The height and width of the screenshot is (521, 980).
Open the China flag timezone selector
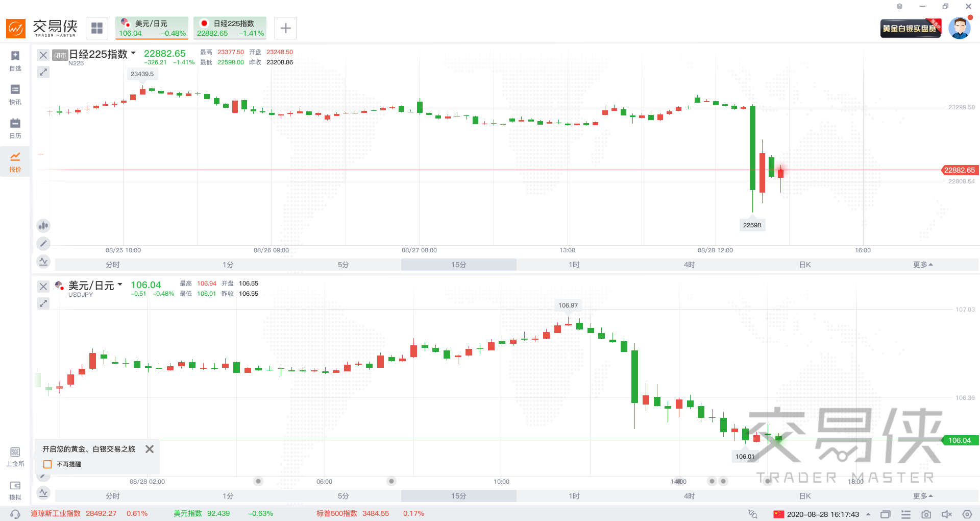(x=779, y=514)
